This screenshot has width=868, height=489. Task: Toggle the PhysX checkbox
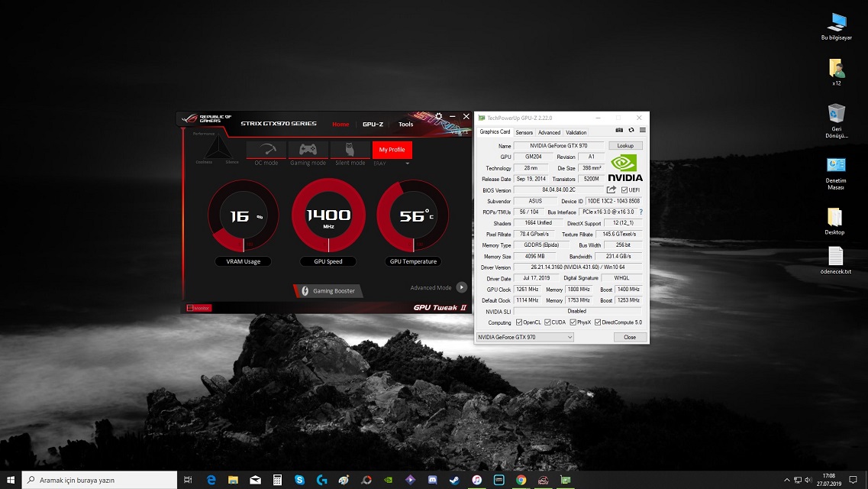573,322
